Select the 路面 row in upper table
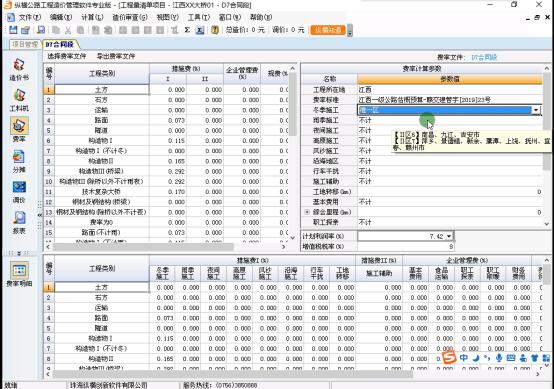 (x=102, y=120)
